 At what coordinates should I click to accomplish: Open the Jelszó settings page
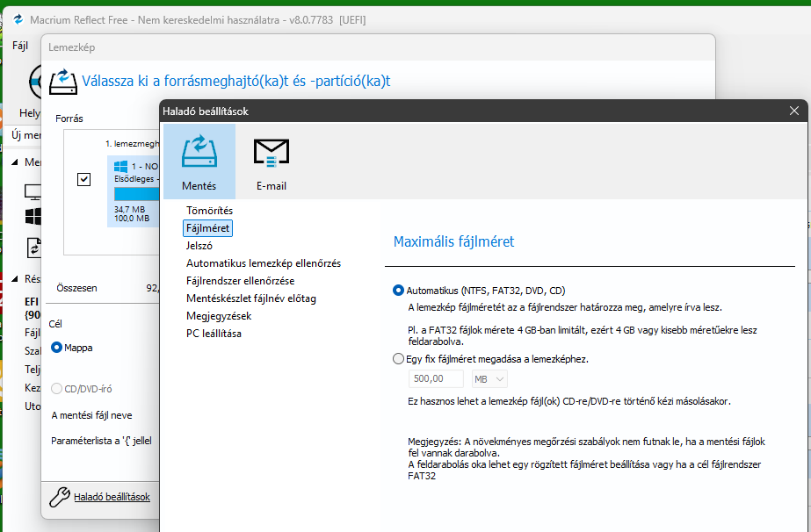tap(199, 246)
